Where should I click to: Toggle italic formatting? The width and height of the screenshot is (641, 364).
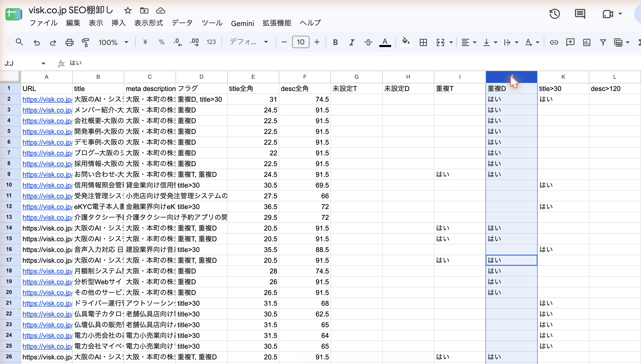pos(352,42)
